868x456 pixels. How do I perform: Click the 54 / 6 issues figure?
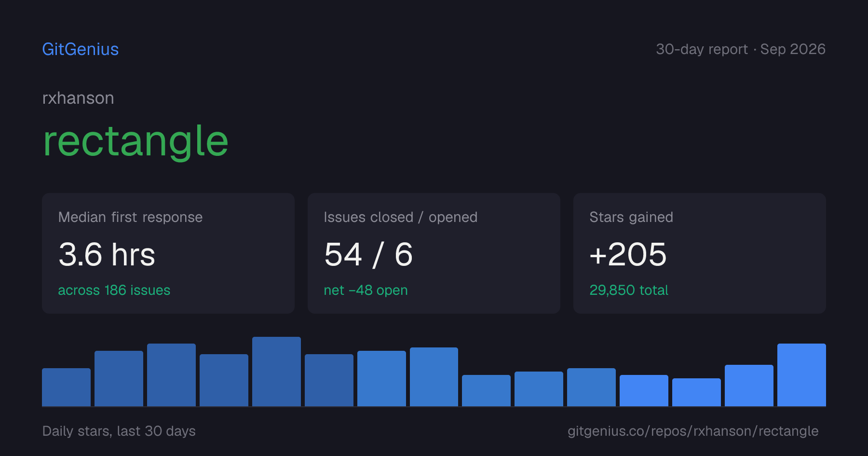pos(368,254)
